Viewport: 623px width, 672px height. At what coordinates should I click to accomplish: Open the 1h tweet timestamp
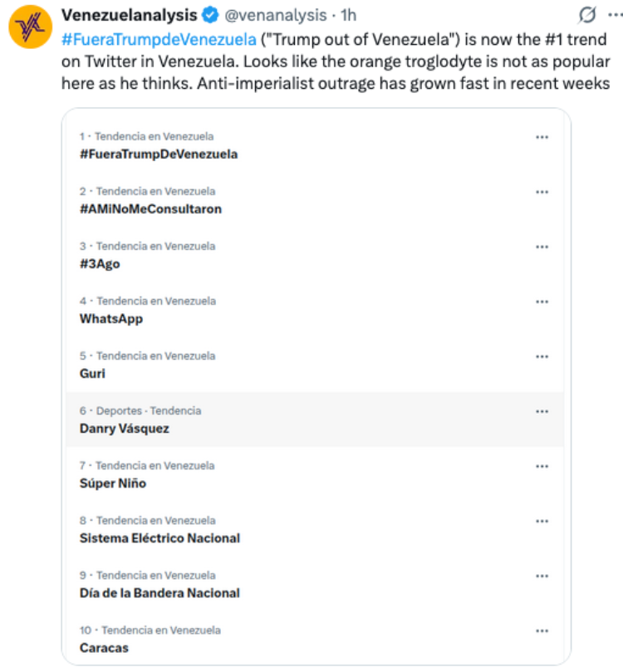point(348,16)
